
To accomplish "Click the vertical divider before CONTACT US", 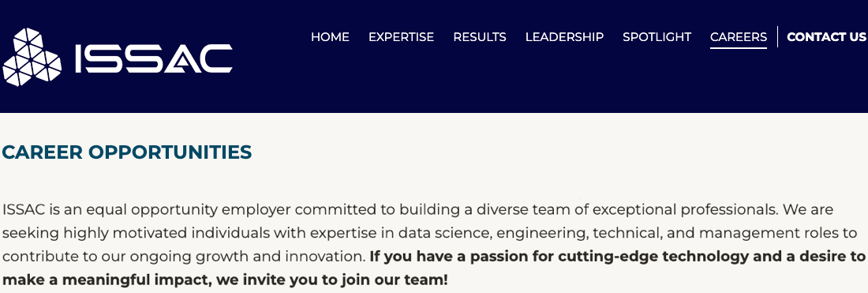I will pos(778,36).
